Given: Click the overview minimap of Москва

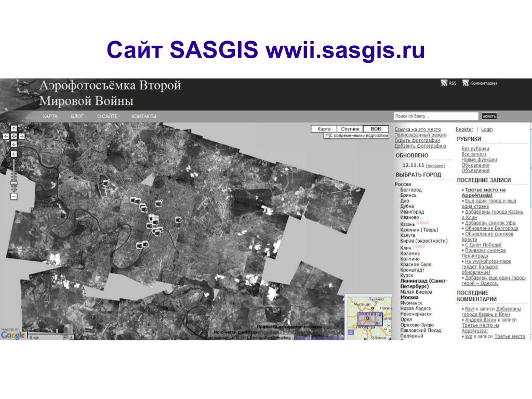Looking at the screenshot, I should [368, 318].
